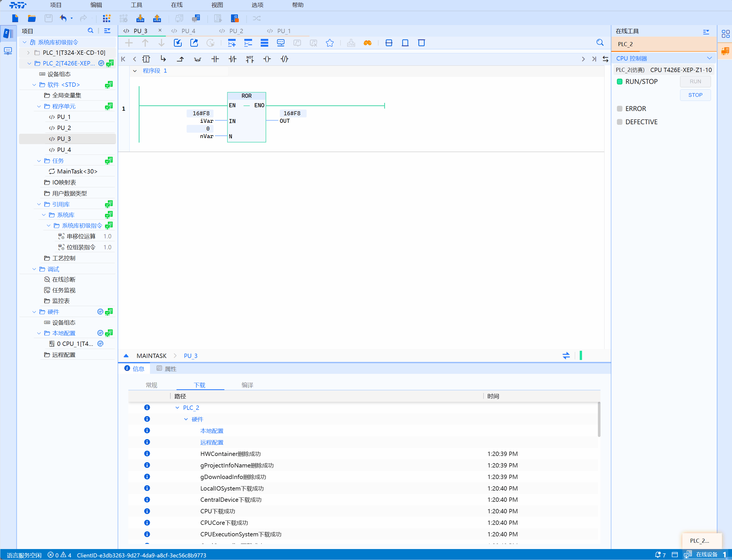Viewport: 732px width, 560px height.
Task: Switch to the PU_4 editor tab
Action: (x=188, y=31)
